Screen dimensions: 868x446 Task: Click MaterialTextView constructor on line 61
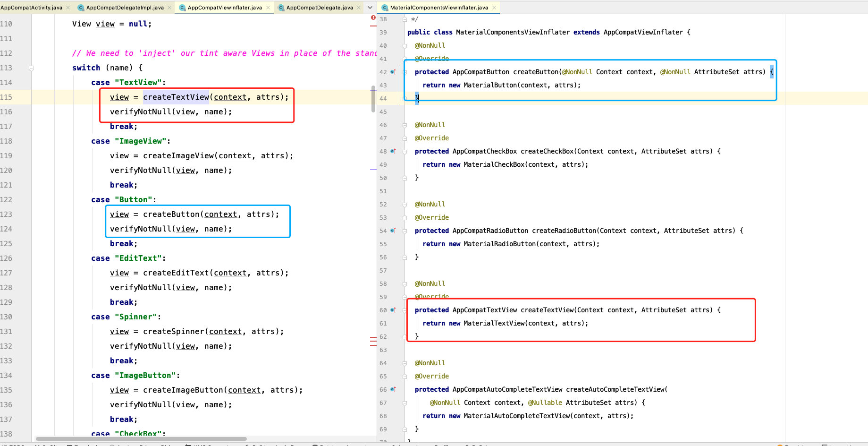[494, 323]
